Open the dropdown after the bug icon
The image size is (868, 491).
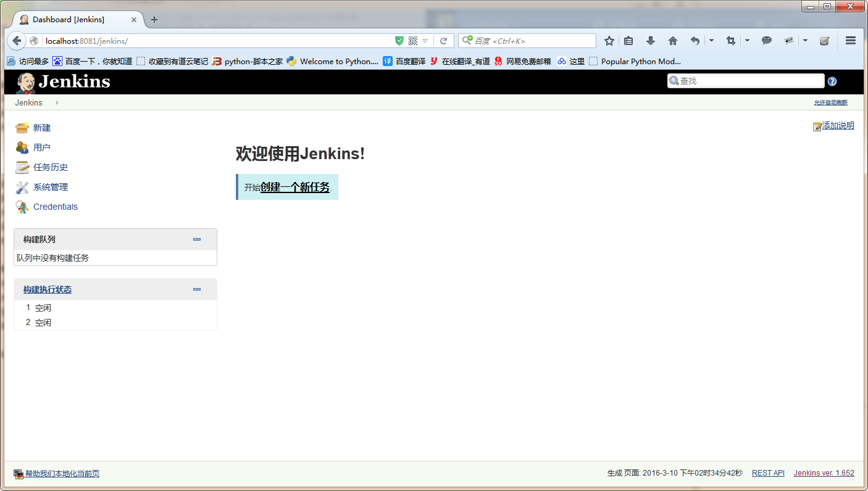805,41
